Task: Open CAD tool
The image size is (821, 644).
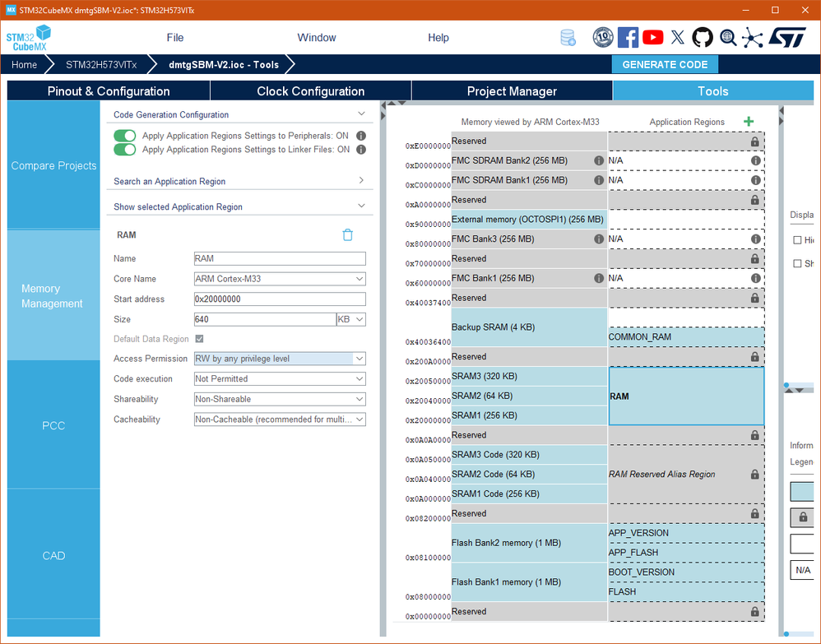Action: [53, 555]
